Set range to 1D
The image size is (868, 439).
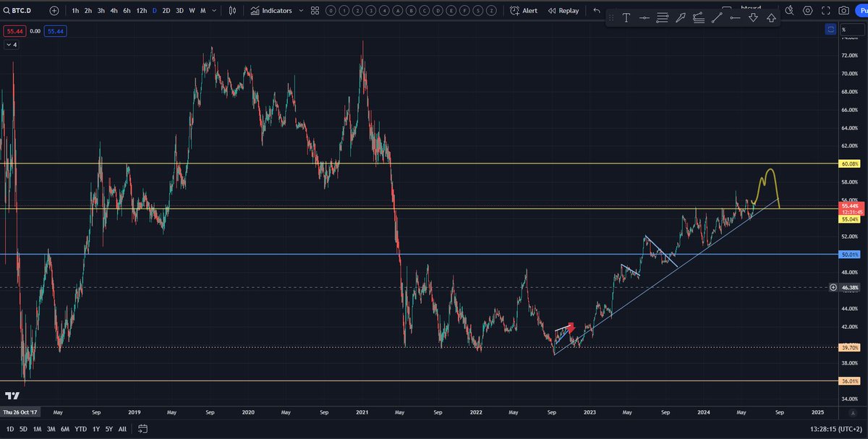tap(10, 429)
